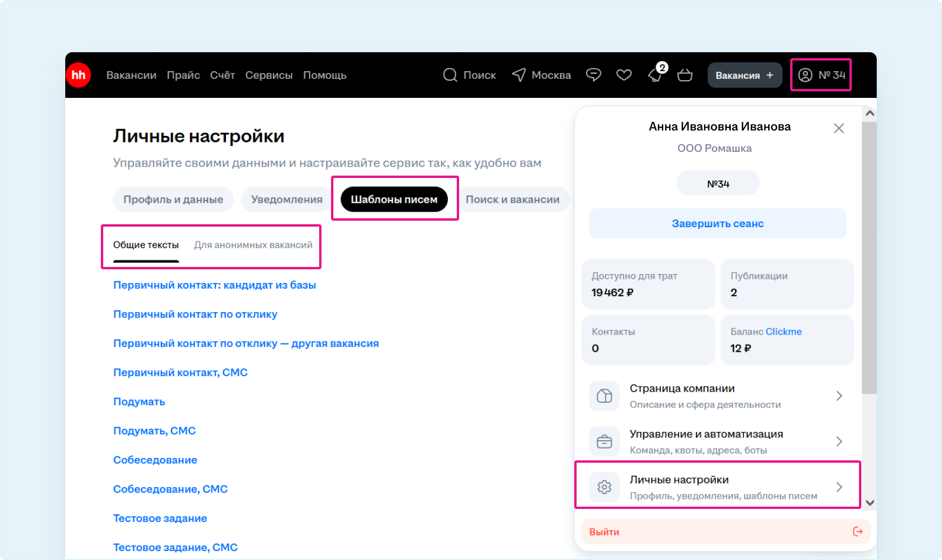Open Прайс in the top menu
The image size is (942, 560).
[x=183, y=75]
